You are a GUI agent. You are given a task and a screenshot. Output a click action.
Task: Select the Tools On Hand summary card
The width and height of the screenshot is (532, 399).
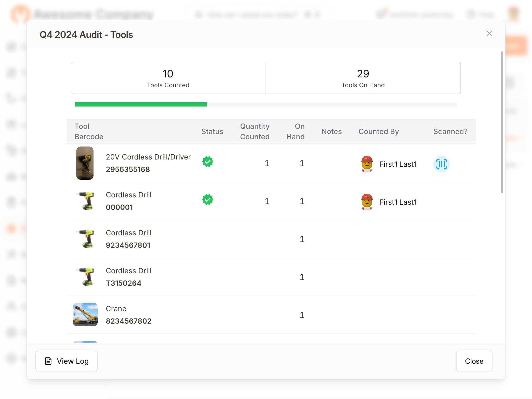363,78
